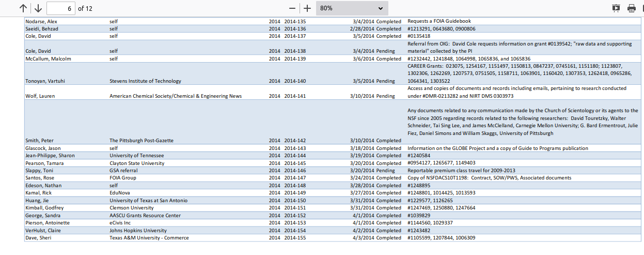This screenshot has height=255, width=644.
Task: Click EduNova organization cell
Action: (120, 193)
